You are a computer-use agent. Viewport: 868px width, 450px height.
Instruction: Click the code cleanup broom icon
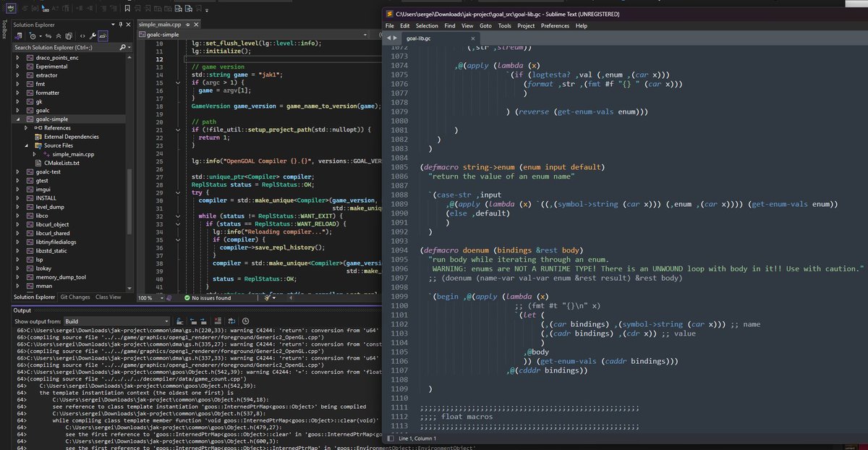pyautogui.click(x=267, y=298)
